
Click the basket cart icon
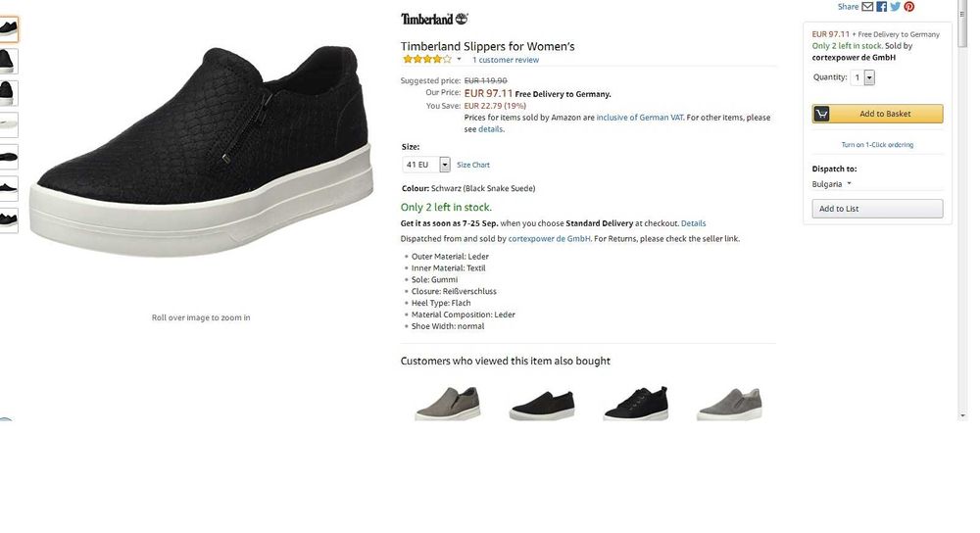click(821, 114)
